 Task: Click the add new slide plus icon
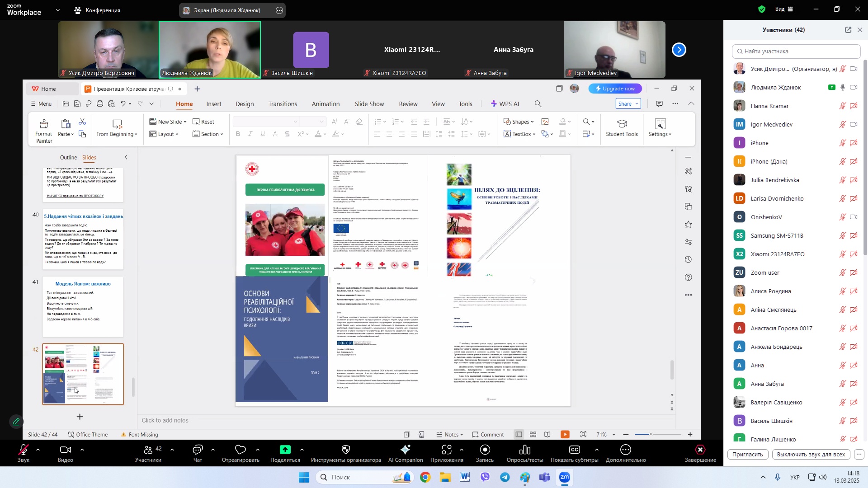[x=80, y=417]
